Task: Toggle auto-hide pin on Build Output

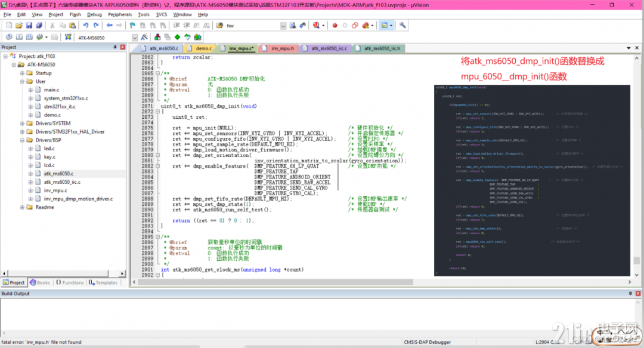Action: point(630,294)
